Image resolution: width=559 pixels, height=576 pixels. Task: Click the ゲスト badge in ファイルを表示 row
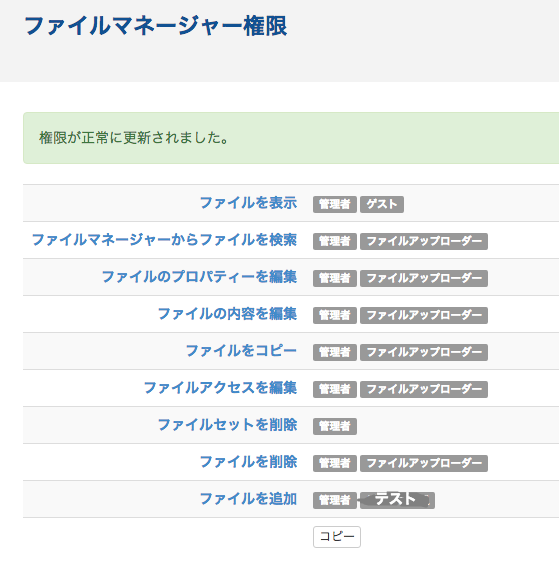[382, 204]
